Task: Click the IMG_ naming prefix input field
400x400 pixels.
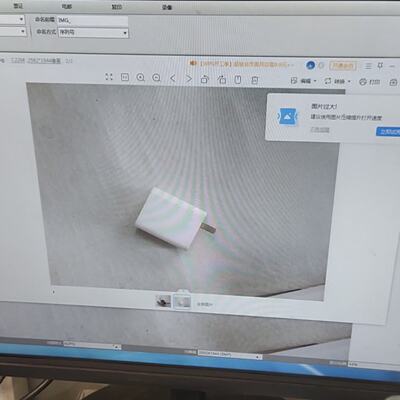Action: tap(93, 20)
